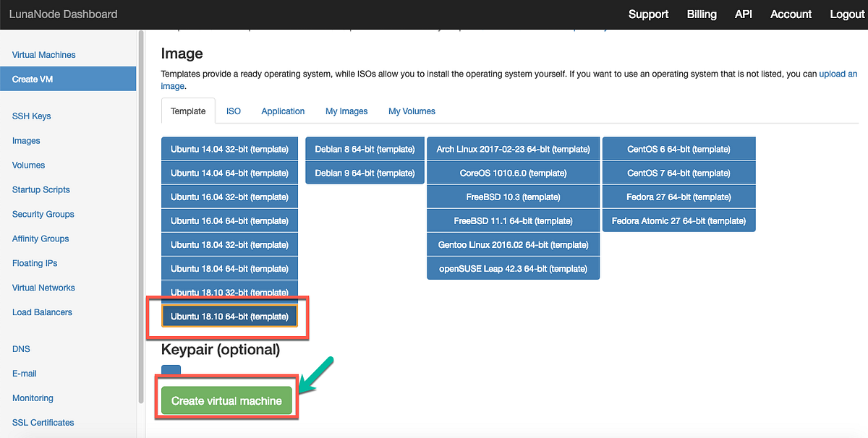The image size is (868, 438).
Task: Open SSL Certificates sidebar item
Action: click(x=43, y=423)
